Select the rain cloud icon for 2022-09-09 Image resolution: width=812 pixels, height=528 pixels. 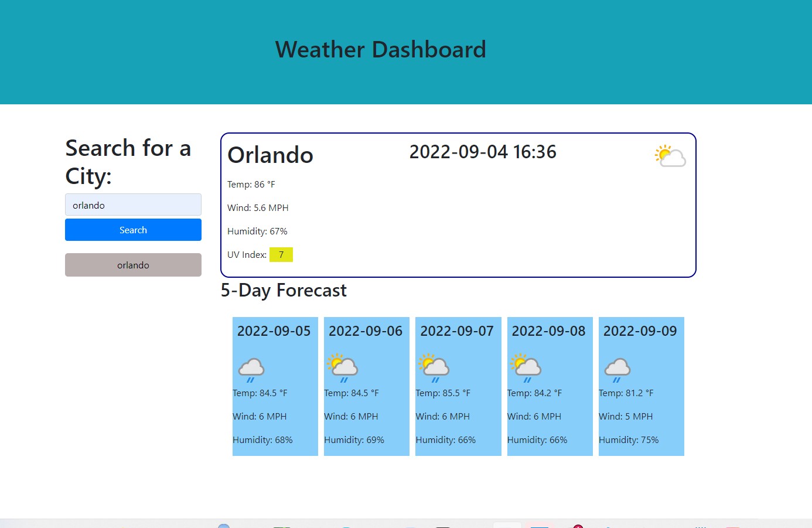pos(617,370)
